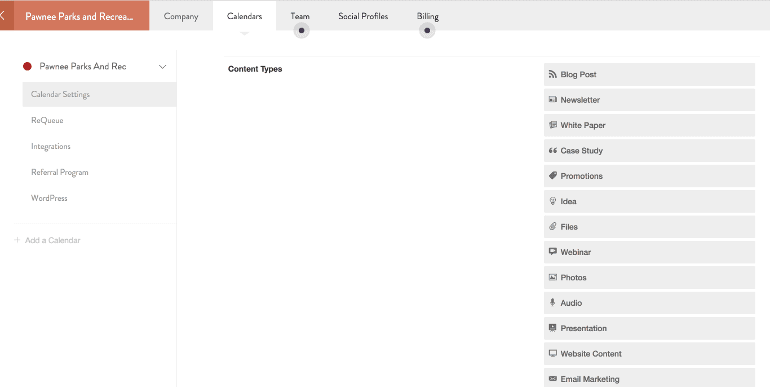The image size is (770, 387).
Task: Click the Case Study quote icon
Action: (x=552, y=151)
